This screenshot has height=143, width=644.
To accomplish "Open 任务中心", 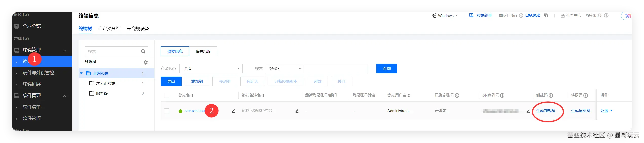I will point(571,15).
